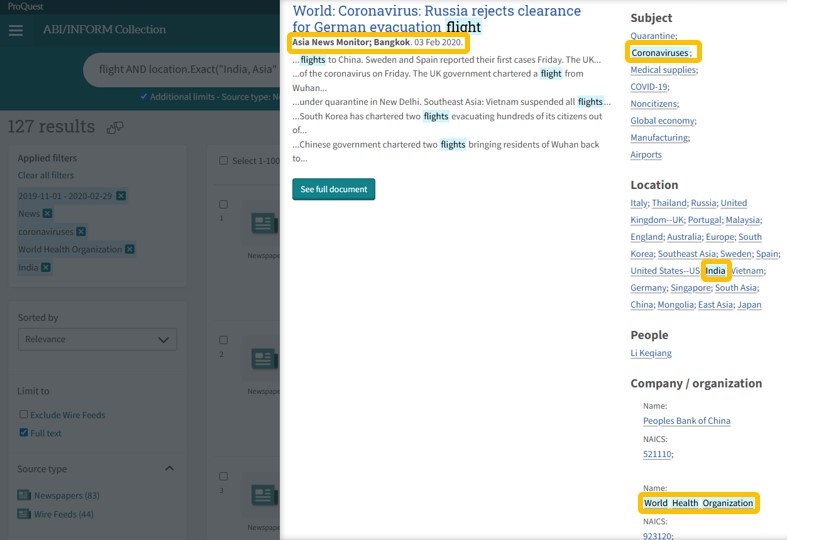The height and width of the screenshot is (540, 826).
Task: Open the Sorted by Relevance dropdown
Action: [x=97, y=340]
